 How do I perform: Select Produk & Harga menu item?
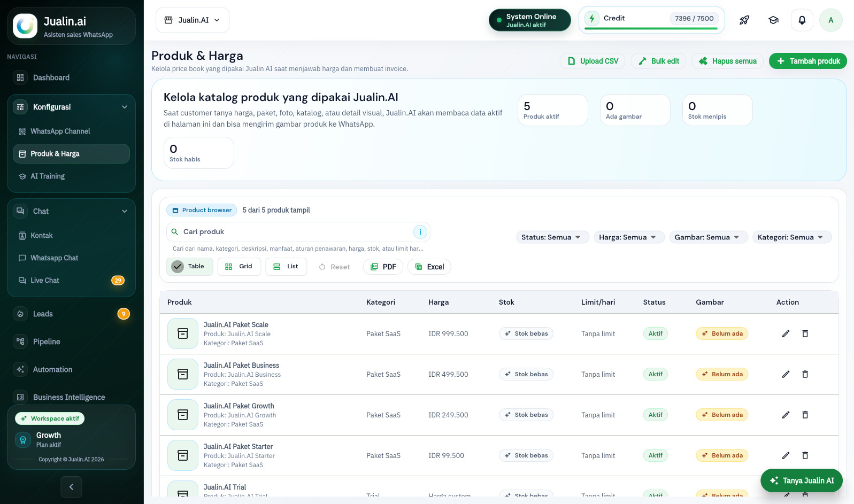point(71,153)
